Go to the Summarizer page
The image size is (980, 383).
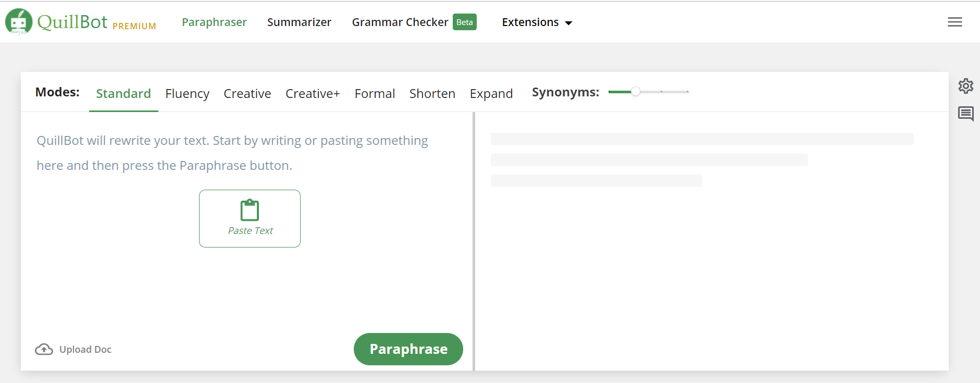(x=299, y=22)
